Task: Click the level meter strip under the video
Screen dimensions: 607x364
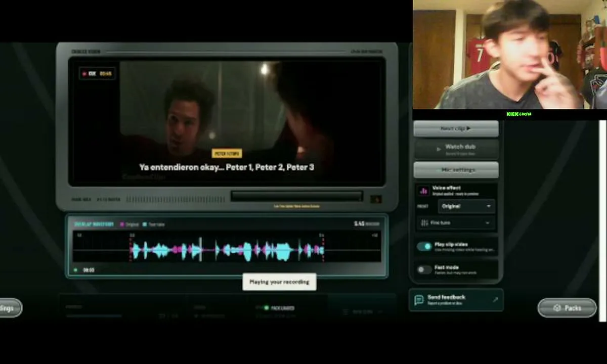Action: point(177,199)
